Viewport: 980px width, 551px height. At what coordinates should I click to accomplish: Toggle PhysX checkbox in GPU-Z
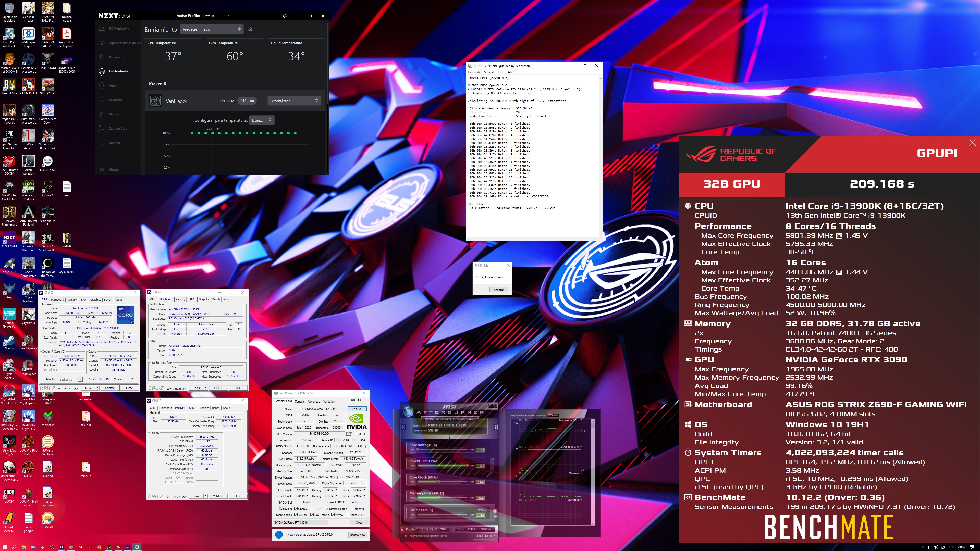(333, 515)
